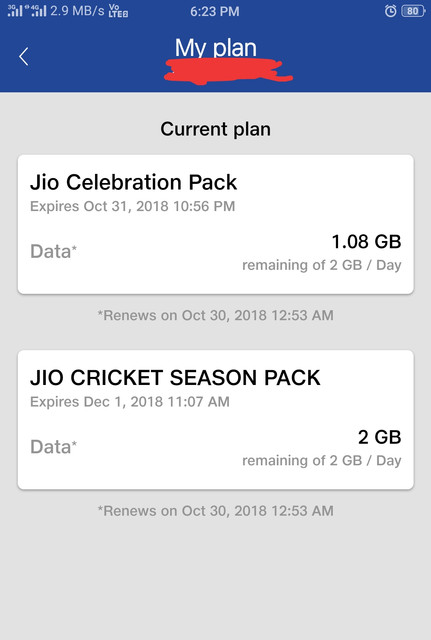Tap the red redacted number area

[227, 71]
